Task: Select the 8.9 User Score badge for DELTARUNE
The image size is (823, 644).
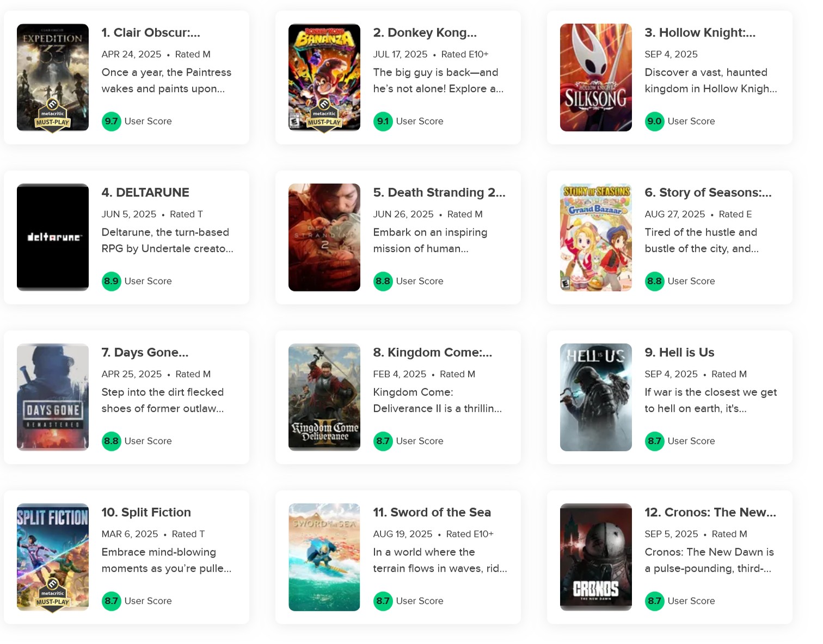Action: pyautogui.click(x=111, y=281)
